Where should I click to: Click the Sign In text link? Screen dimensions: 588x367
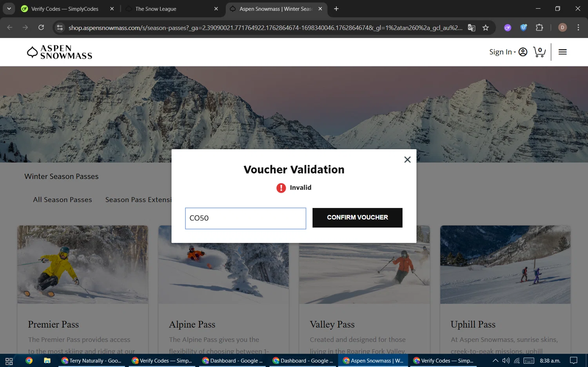click(x=501, y=52)
